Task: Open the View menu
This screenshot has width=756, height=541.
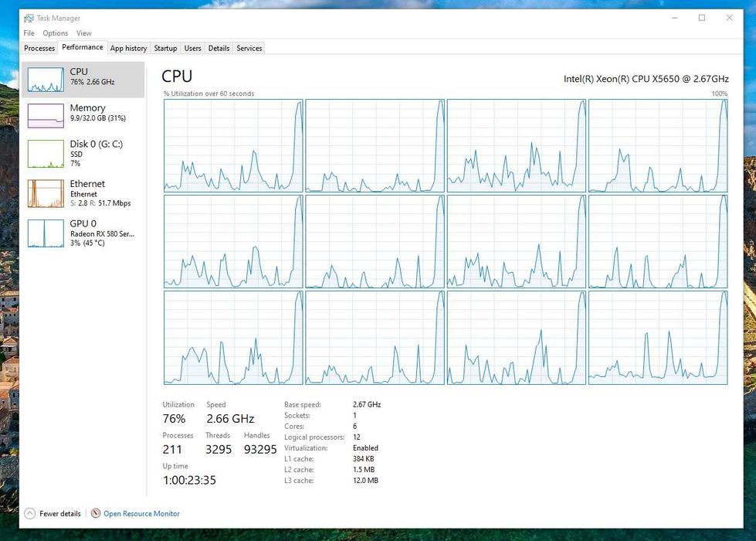Action: coord(84,33)
